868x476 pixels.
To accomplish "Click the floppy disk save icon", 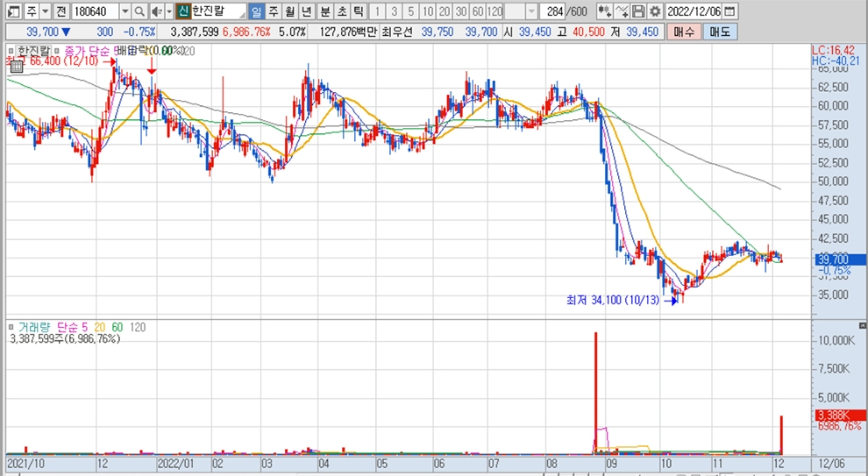I will pyautogui.click(x=639, y=11).
